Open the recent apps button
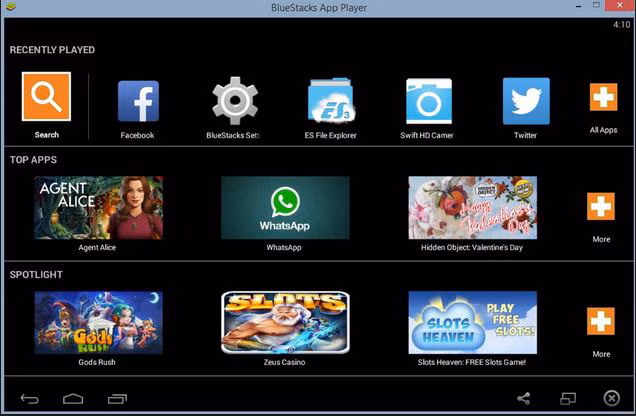 tap(117, 399)
